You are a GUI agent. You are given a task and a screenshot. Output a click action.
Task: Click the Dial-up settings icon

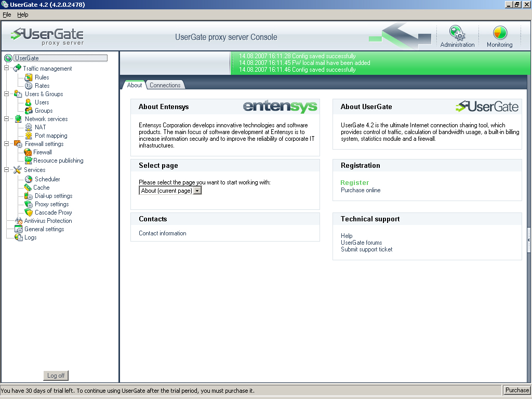(x=29, y=196)
